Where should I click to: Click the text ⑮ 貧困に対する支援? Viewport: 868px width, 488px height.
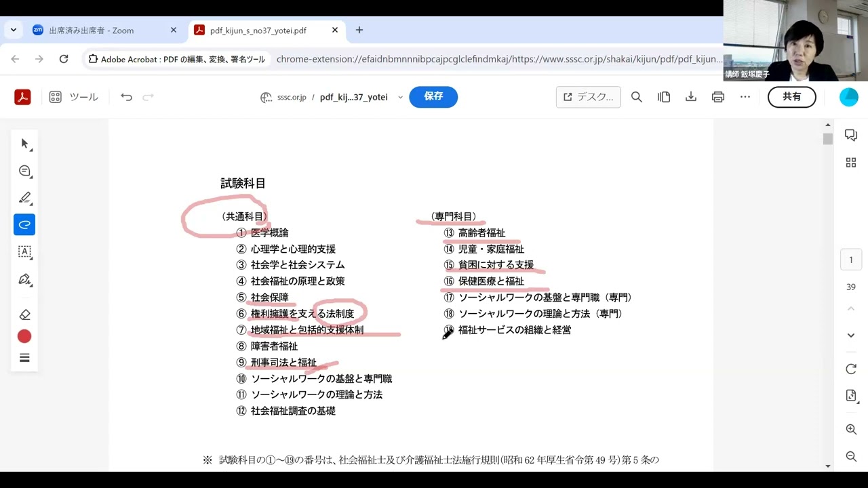pyautogui.click(x=489, y=265)
